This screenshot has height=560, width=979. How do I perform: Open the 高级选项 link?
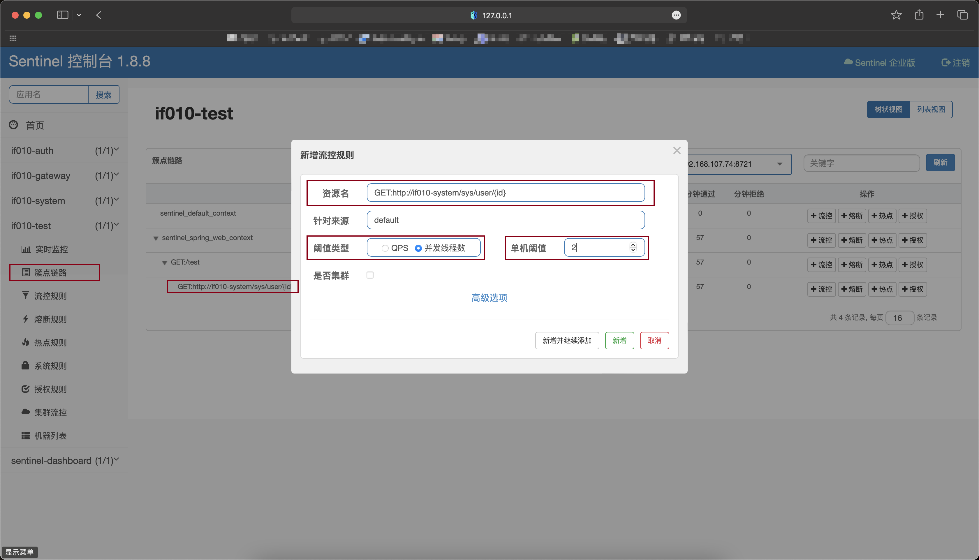[x=489, y=298]
